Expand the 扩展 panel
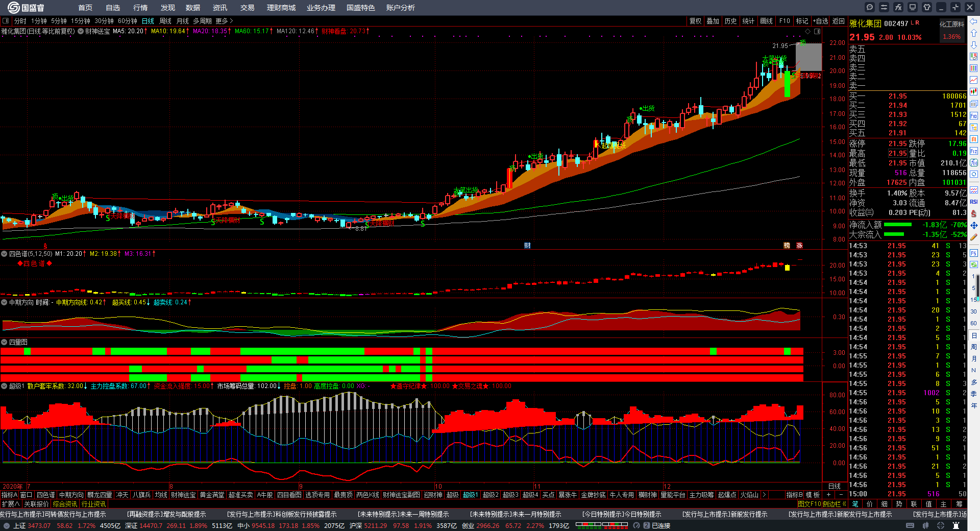Screen dimensions: 980x531 tap(10, 504)
